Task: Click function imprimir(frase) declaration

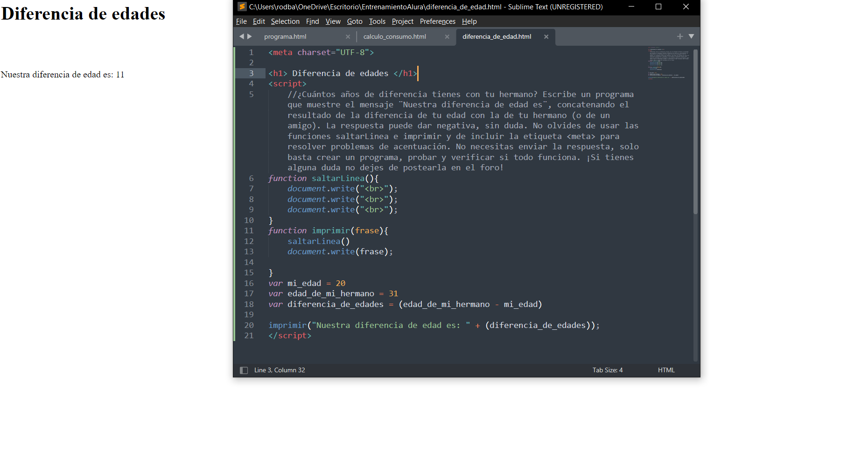Action: 329,231
